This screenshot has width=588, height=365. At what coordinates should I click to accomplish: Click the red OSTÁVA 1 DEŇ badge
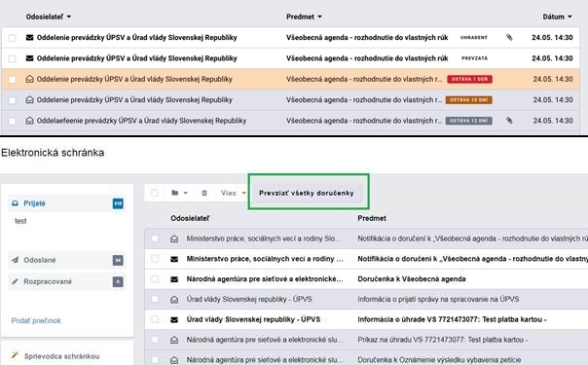(x=469, y=79)
